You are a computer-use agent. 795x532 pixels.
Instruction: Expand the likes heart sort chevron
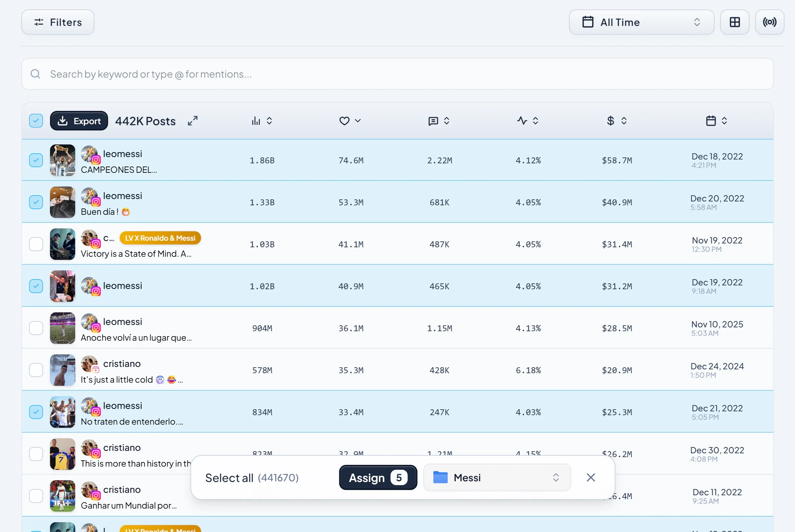click(x=350, y=121)
